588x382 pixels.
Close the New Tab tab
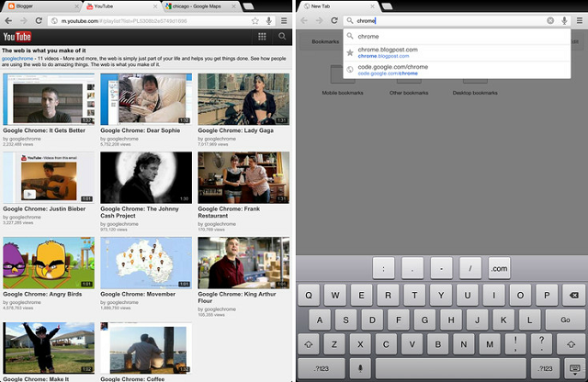pos(372,6)
